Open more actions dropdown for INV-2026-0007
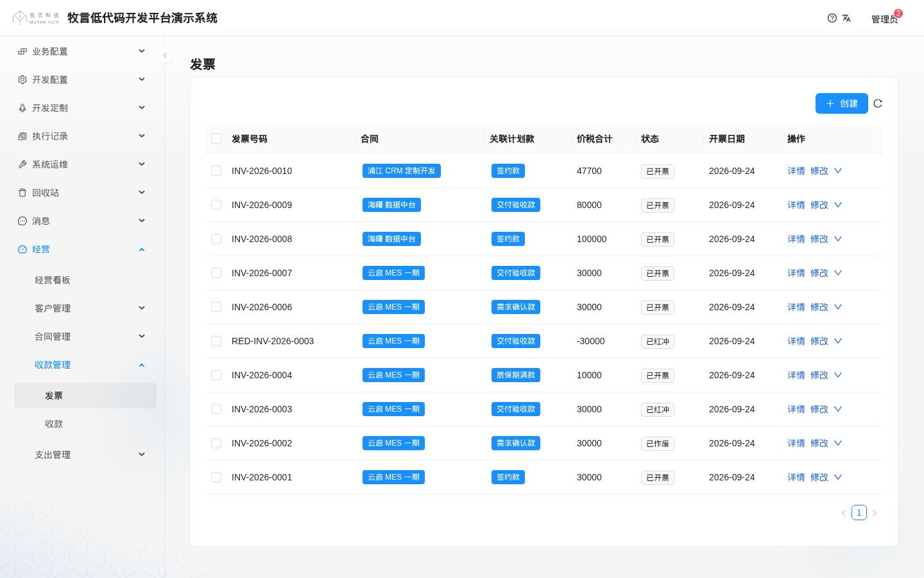 pos(838,273)
